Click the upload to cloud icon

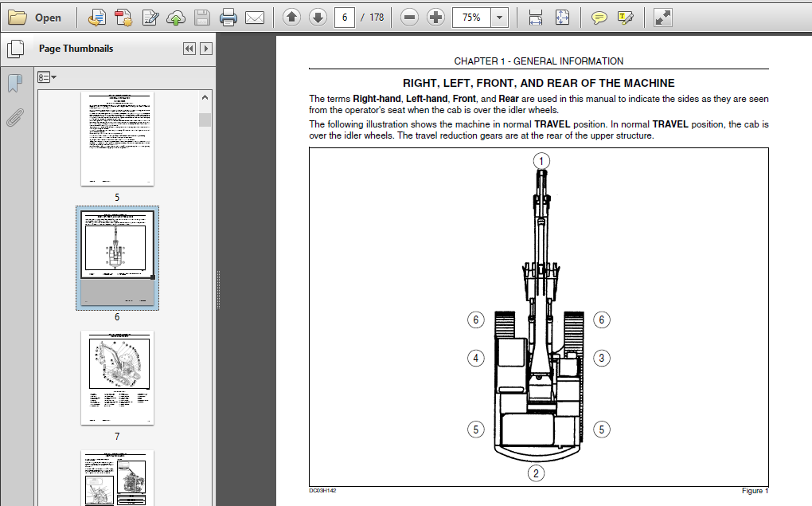pyautogui.click(x=176, y=18)
